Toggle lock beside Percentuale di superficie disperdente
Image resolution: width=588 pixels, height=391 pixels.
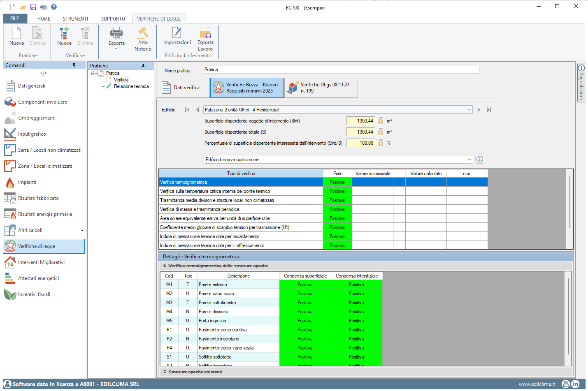(380, 143)
